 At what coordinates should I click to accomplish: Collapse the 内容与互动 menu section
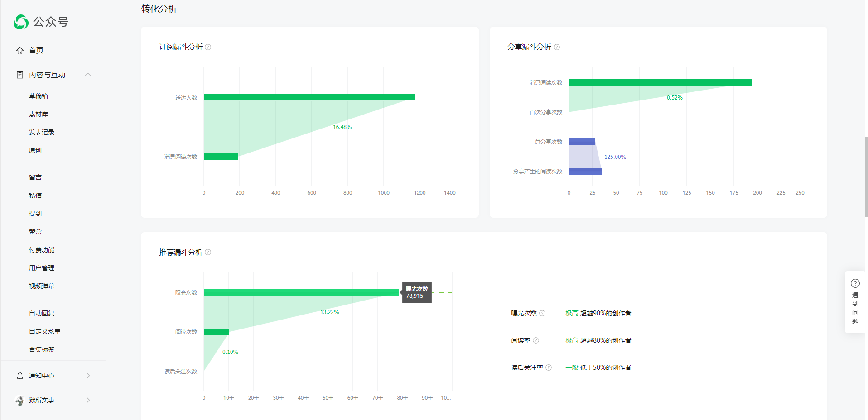point(88,75)
